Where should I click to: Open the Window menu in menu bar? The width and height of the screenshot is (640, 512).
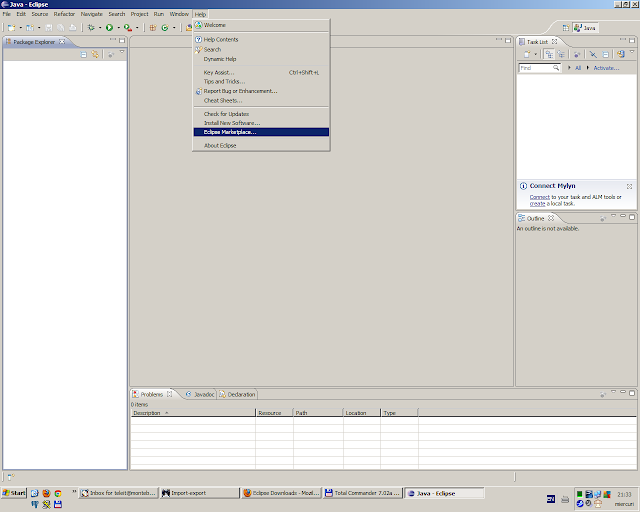tap(179, 14)
